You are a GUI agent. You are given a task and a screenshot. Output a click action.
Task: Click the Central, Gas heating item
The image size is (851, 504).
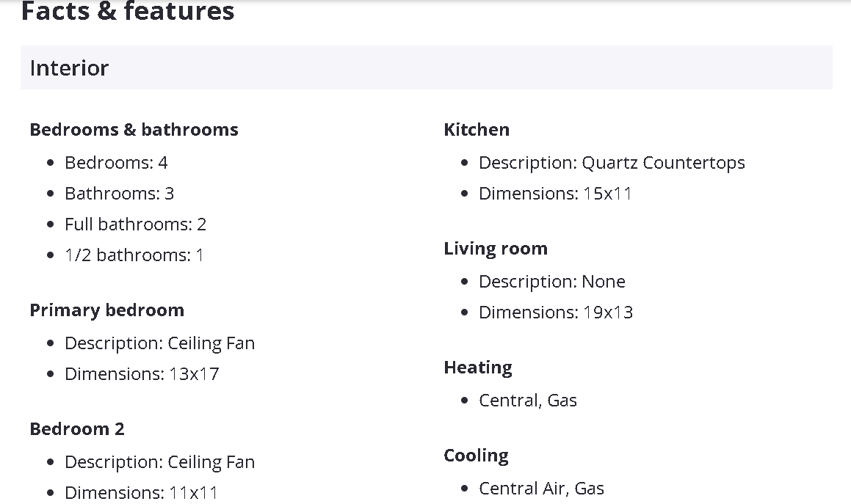(x=527, y=401)
